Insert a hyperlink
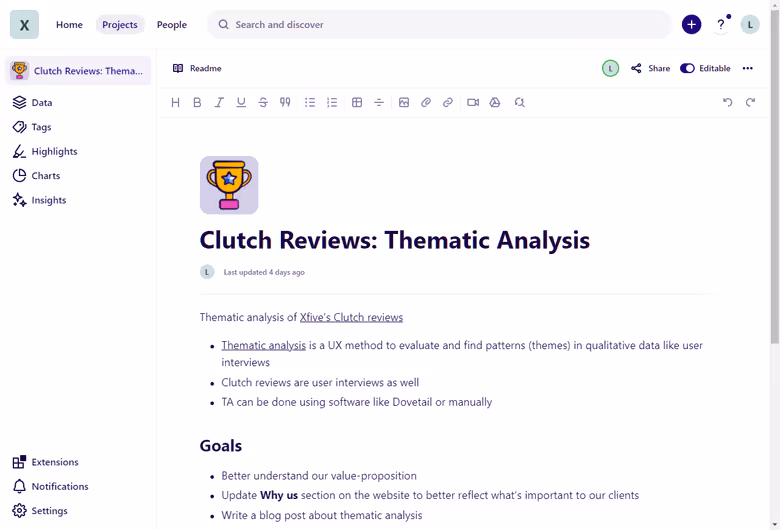The image size is (780, 530). (x=448, y=103)
